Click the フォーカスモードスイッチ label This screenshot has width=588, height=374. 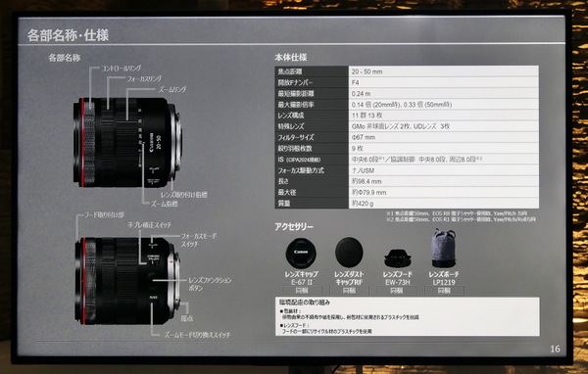199,240
